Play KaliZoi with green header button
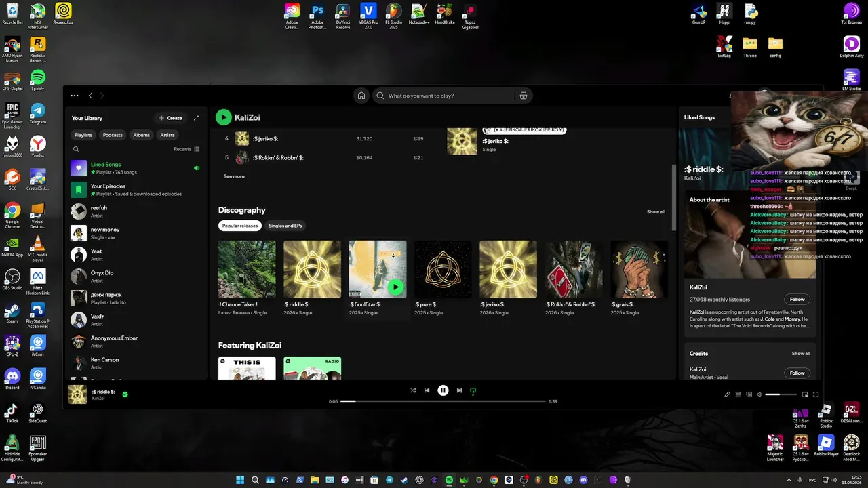 224,117
